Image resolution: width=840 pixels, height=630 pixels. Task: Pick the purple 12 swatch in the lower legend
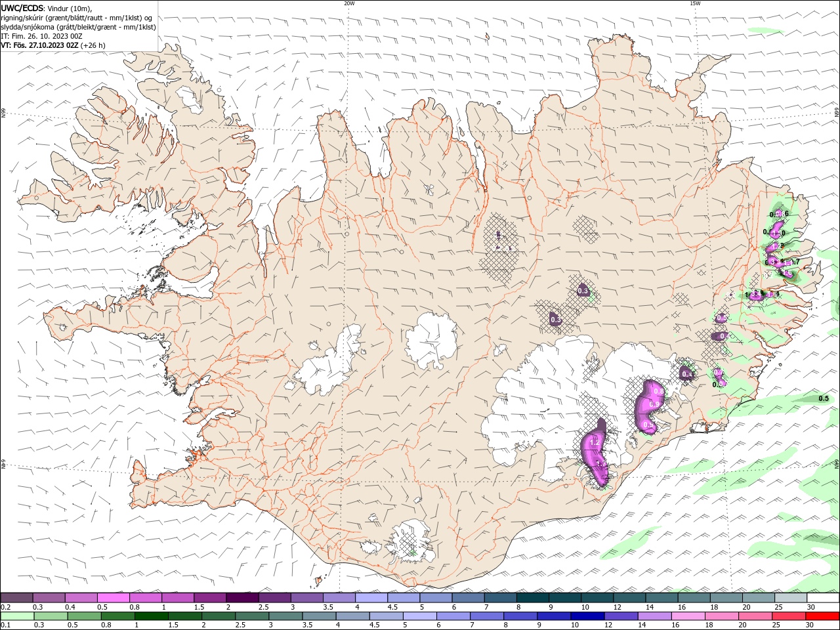(x=619, y=616)
